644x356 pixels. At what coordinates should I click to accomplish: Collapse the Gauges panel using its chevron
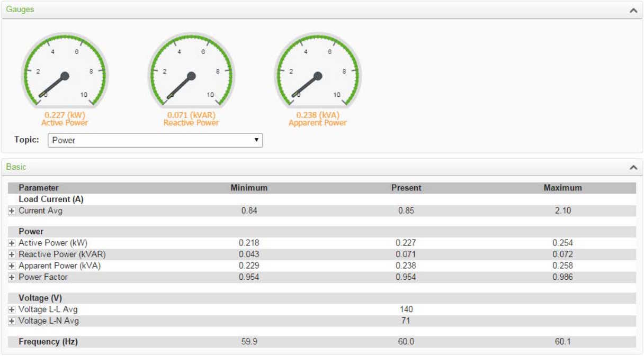coord(633,10)
